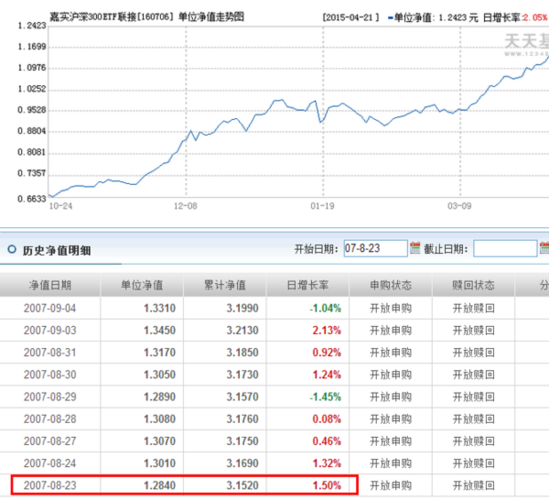Click unit net value 1.3080
This screenshot has width=549, height=500.
click(160, 419)
